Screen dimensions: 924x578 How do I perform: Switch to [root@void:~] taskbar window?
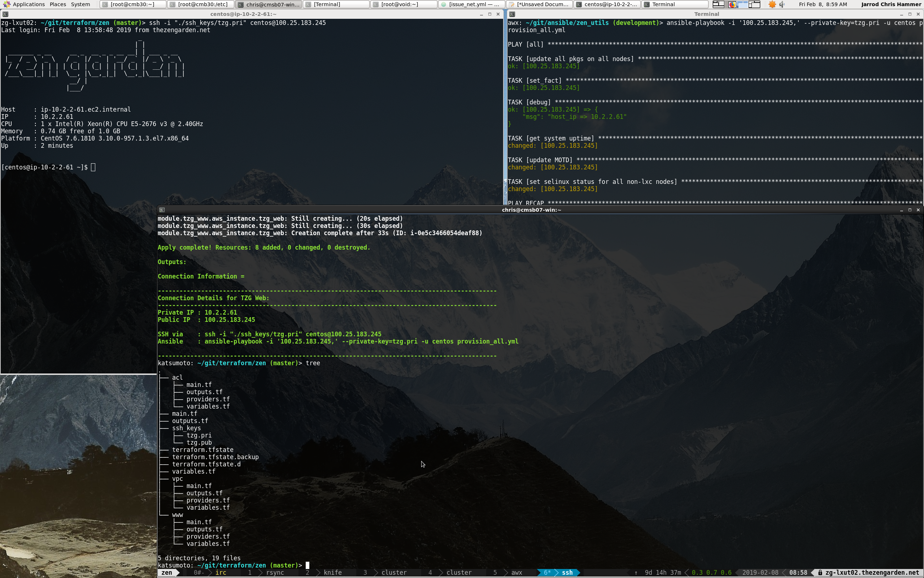click(404, 4)
